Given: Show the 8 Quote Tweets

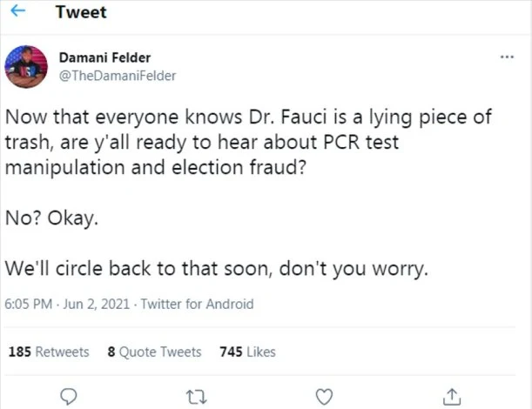Looking at the screenshot, I should [x=154, y=352].
